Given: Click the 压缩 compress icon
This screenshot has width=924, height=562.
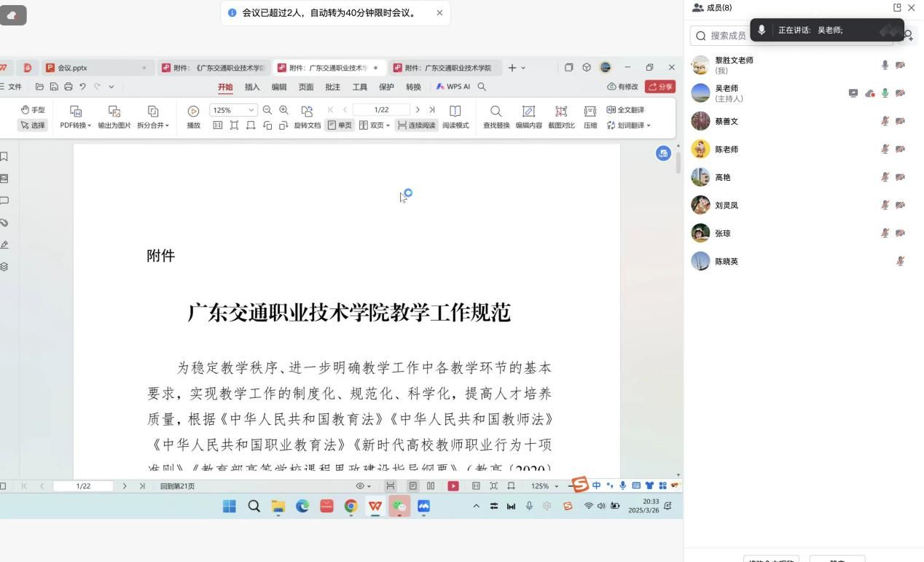Looking at the screenshot, I should click(x=590, y=112).
